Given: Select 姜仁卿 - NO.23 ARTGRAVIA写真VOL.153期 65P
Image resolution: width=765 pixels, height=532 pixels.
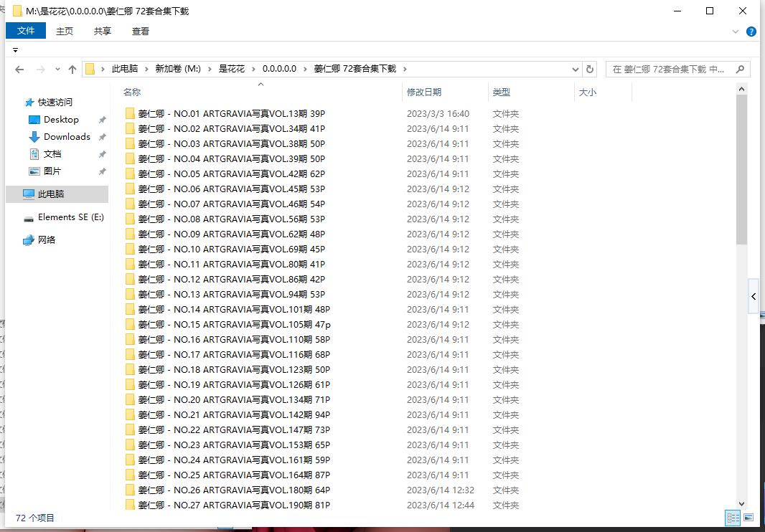Looking at the screenshot, I should [234, 445].
